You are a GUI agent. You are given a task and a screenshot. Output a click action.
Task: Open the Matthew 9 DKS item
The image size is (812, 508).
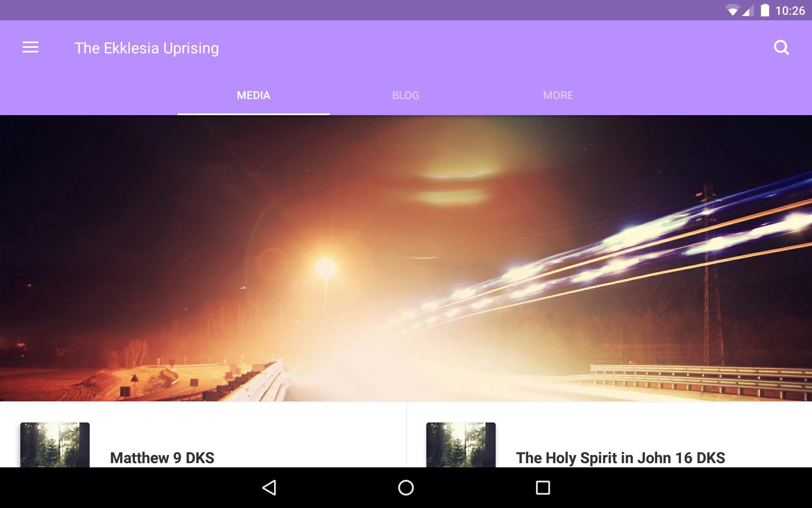click(x=162, y=458)
